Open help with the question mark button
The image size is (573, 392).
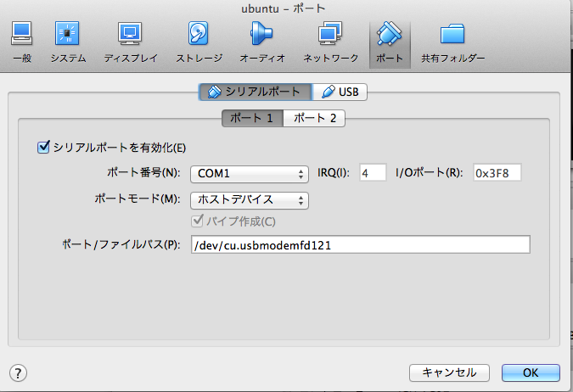tap(18, 373)
